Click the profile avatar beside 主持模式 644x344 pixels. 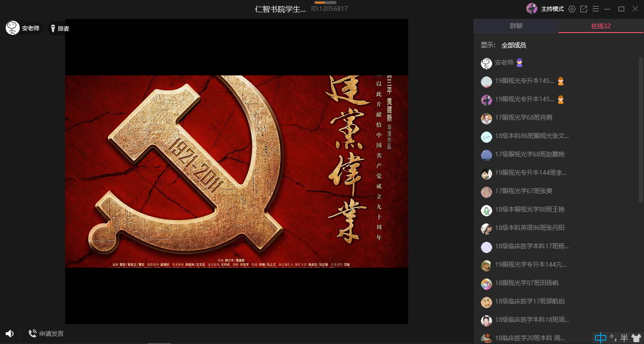click(x=532, y=8)
